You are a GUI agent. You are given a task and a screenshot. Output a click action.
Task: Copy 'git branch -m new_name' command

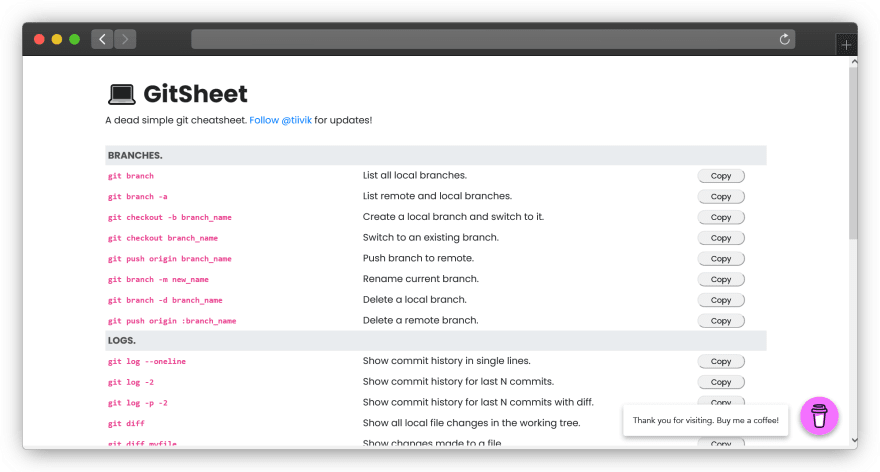(721, 279)
